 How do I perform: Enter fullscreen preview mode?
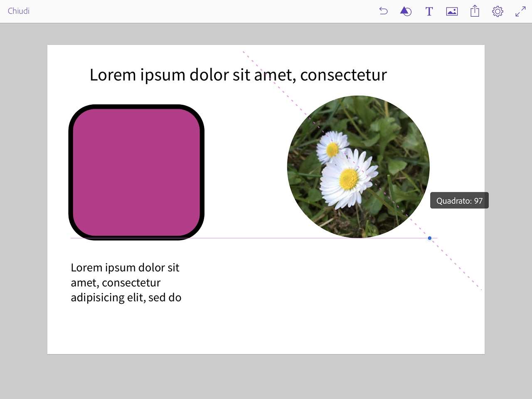520,11
